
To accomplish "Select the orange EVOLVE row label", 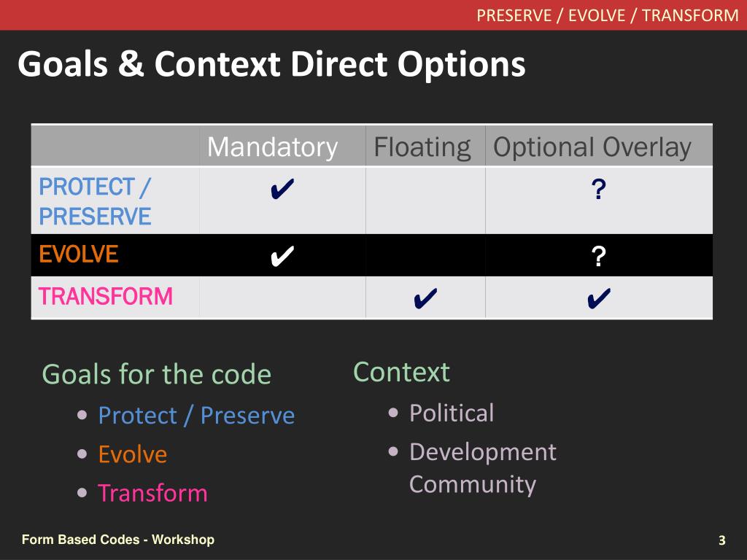I will coord(79,254).
